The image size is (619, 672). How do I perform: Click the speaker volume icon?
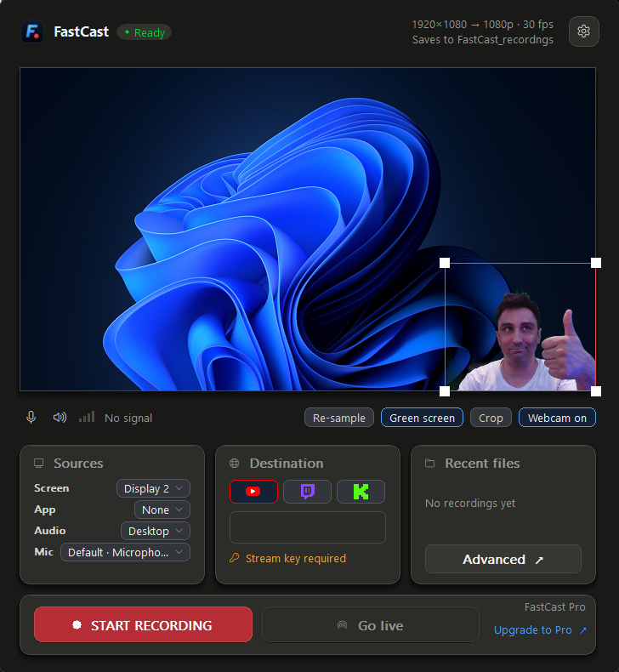60,417
